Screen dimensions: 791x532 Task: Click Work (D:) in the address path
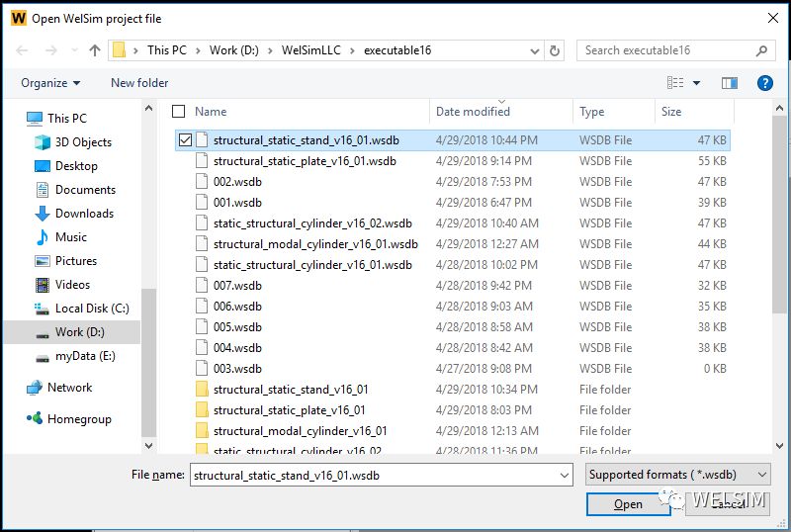pyautogui.click(x=234, y=50)
